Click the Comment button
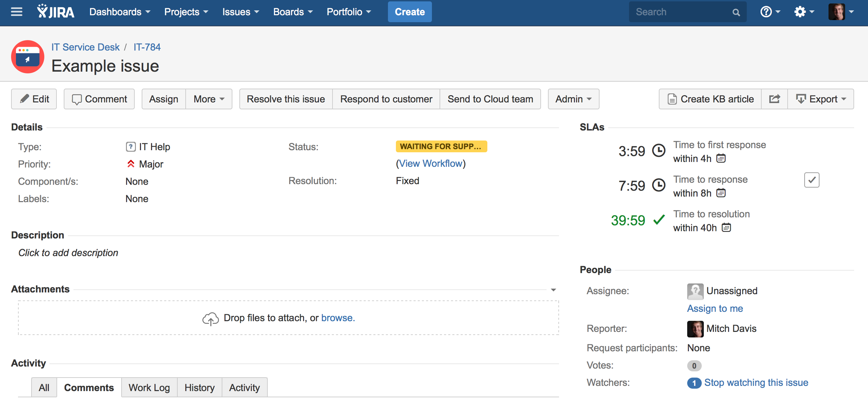This screenshot has height=407, width=868. 99,99
